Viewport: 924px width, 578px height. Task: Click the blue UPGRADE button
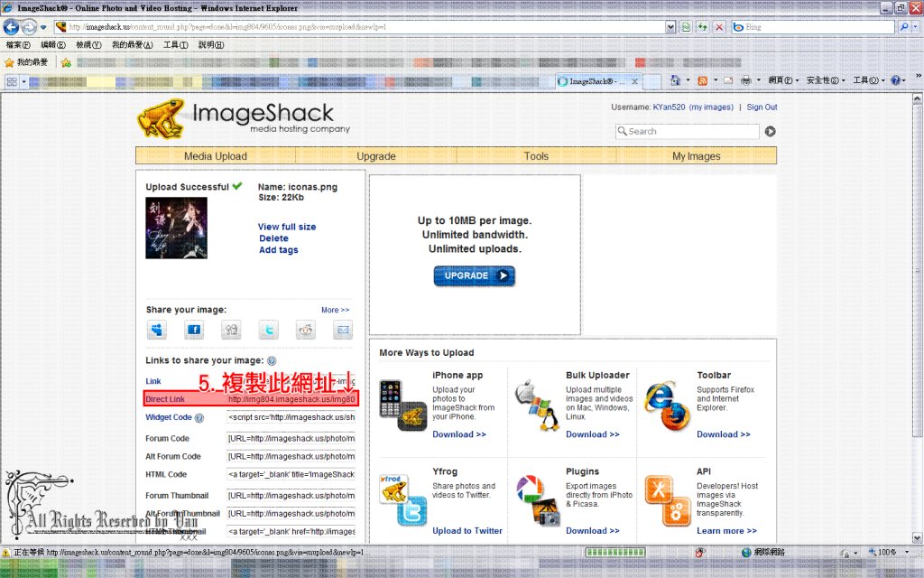point(475,276)
